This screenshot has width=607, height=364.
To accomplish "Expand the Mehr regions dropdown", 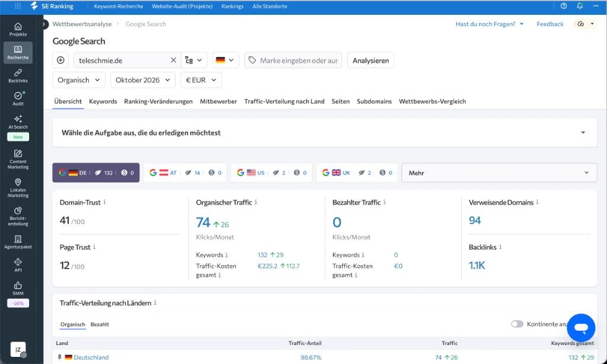I will pyautogui.click(x=499, y=173).
